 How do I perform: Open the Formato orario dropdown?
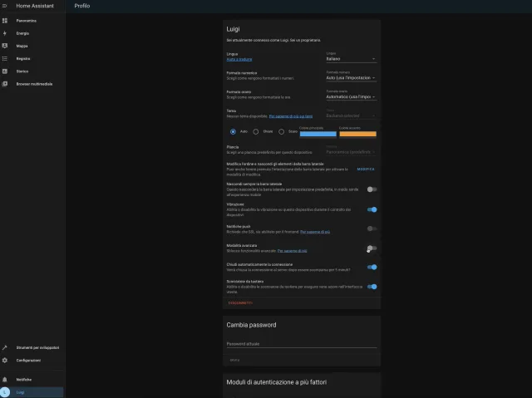pos(351,96)
